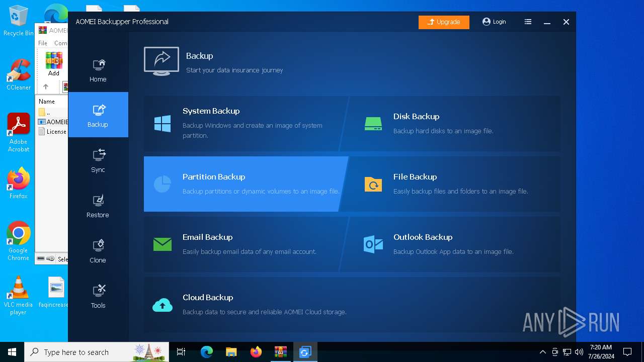Choose the Partition Backup option title
Viewport: 644px width, 362px height.
pos(214,177)
